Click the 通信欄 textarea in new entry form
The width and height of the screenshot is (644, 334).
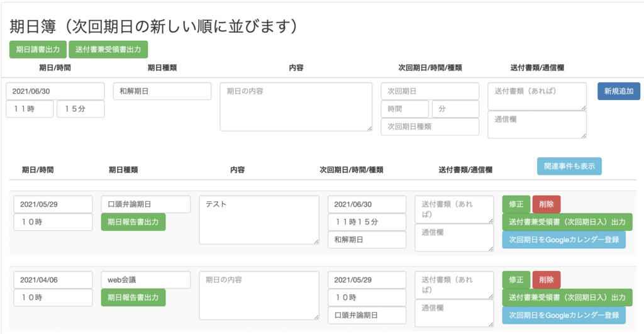pos(536,125)
